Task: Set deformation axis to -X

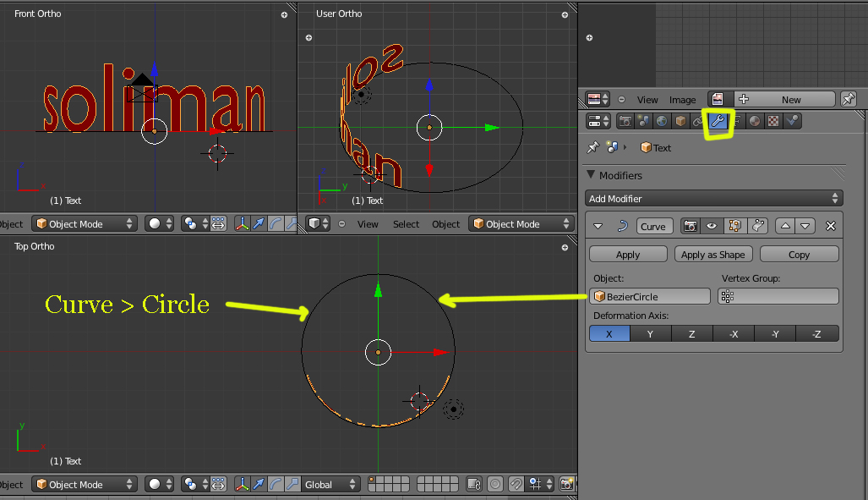Action: [734, 333]
